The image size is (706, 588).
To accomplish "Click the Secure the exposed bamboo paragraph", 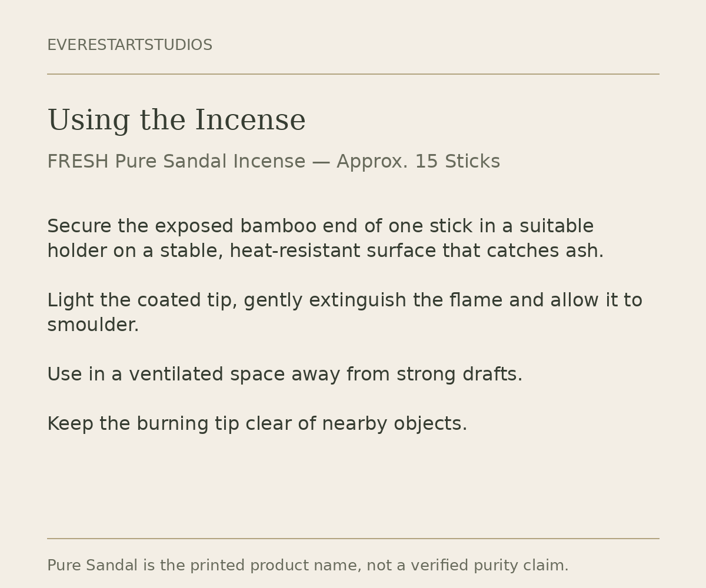I will pos(325,239).
